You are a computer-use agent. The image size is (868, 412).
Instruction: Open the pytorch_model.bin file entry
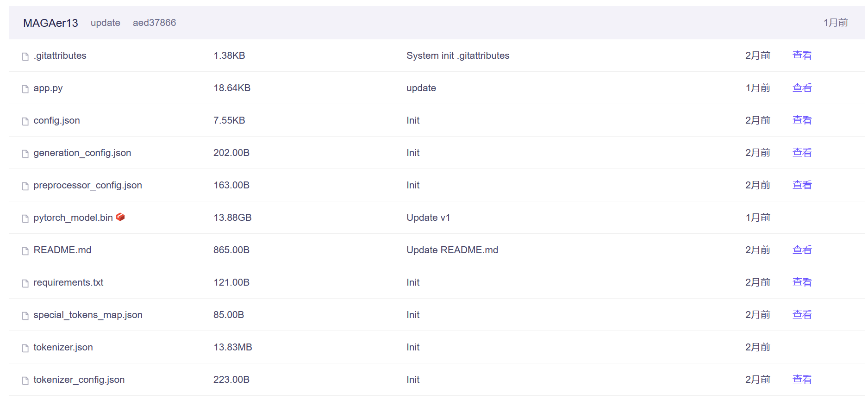click(73, 218)
